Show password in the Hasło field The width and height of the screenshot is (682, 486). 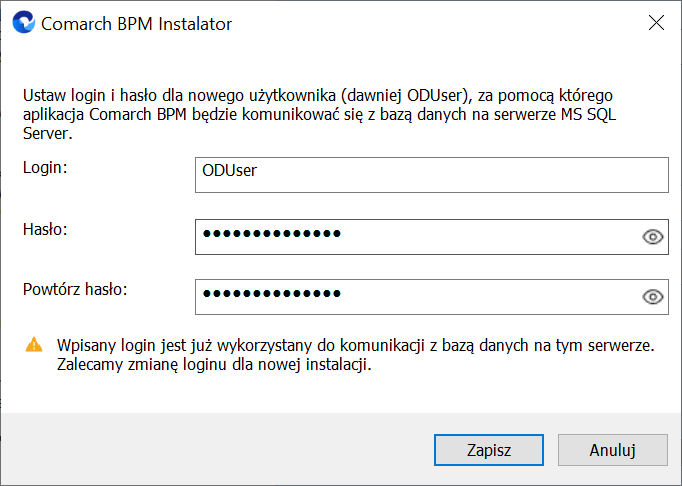point(652,237)
